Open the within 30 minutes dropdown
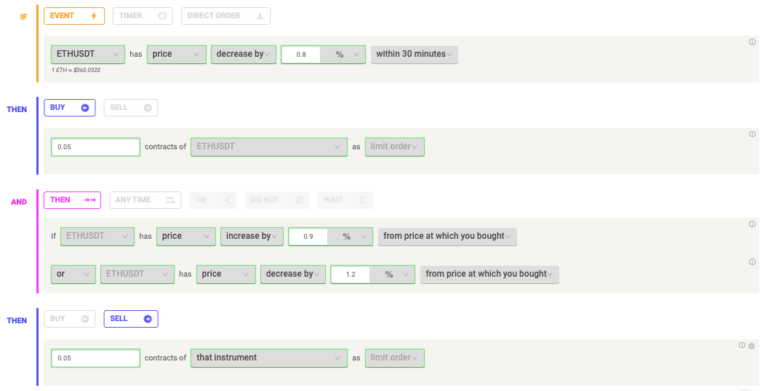Viewport: 768px width, 391px height. [x=414, y=54]
